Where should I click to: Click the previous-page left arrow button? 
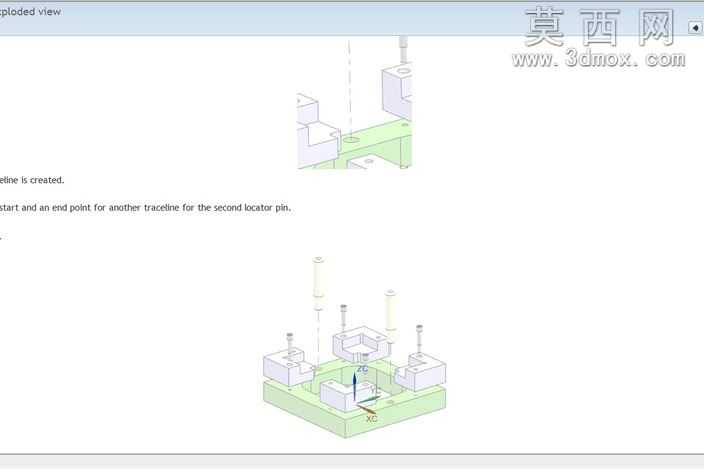(x=695, y=28)
